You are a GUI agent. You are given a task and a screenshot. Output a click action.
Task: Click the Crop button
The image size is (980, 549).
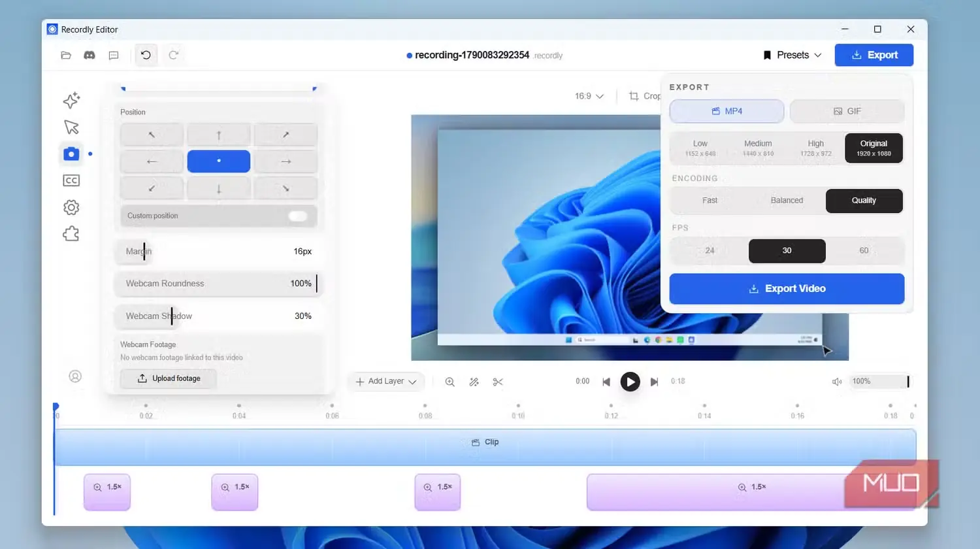(x=644, y=96)
